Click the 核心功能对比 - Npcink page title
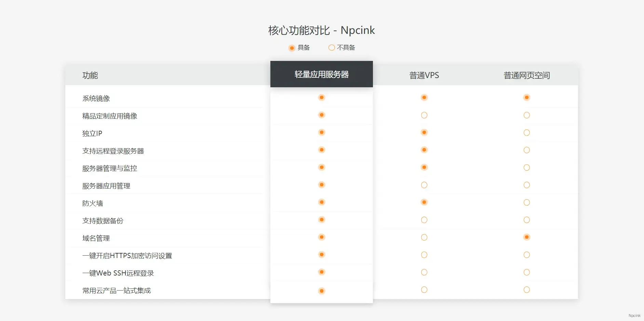This screenshot has width=644, height=321. click(321, 30)
